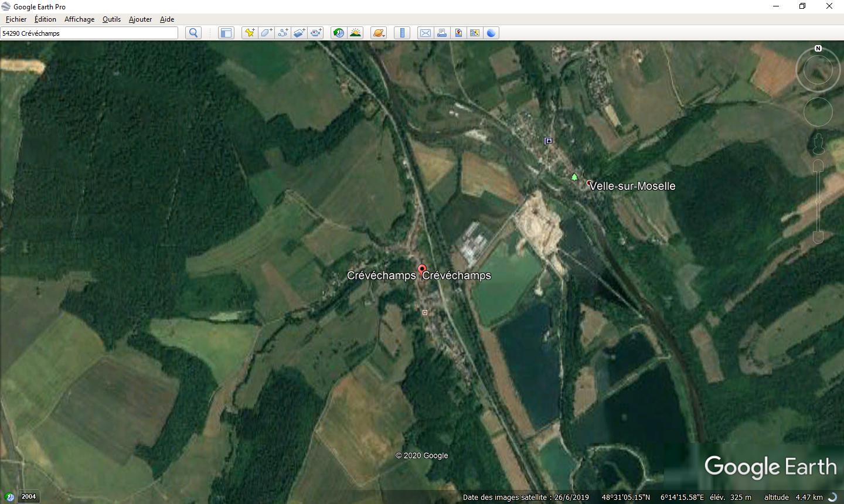844x504 pixels.
Task: Toggle sunlight across the landscape
Action: 355,33
